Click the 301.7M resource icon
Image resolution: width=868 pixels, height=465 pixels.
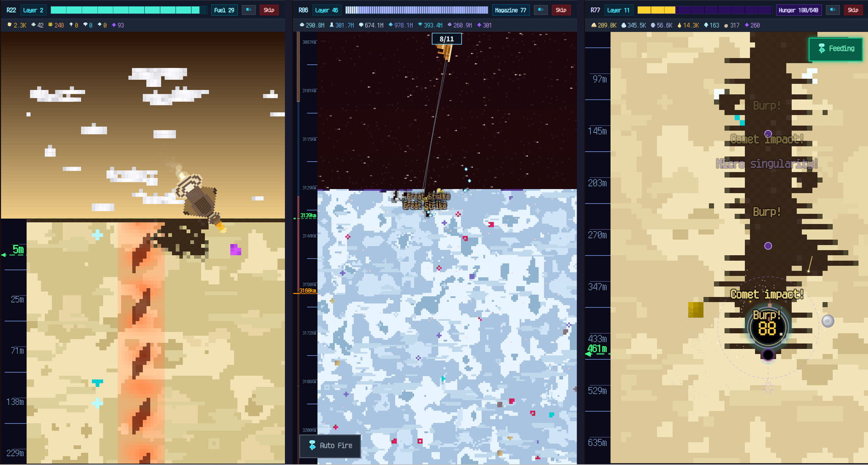point(331,25)
